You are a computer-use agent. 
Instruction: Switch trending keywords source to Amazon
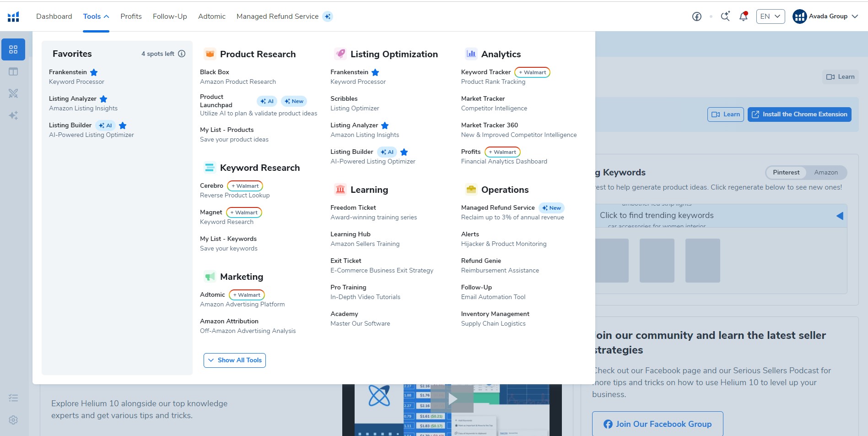(x=826, y=173)
